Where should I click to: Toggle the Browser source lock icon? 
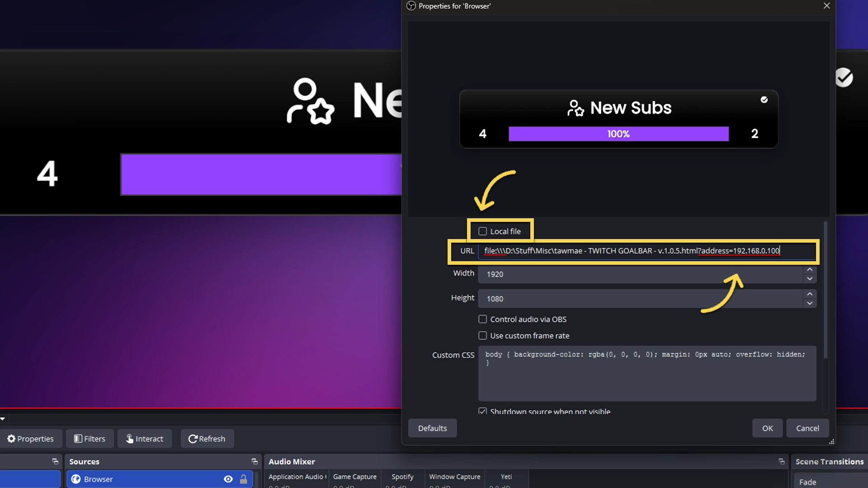pyautogui.click(x=243, y=479)
